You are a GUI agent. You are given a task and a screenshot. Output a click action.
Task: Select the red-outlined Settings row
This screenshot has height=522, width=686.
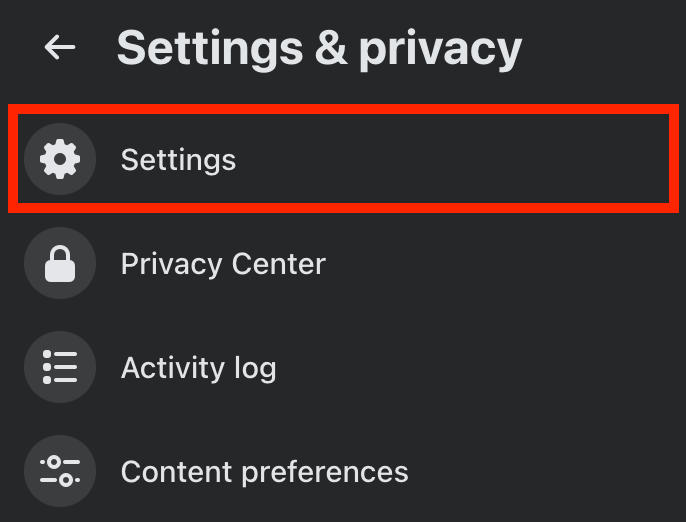343,159
